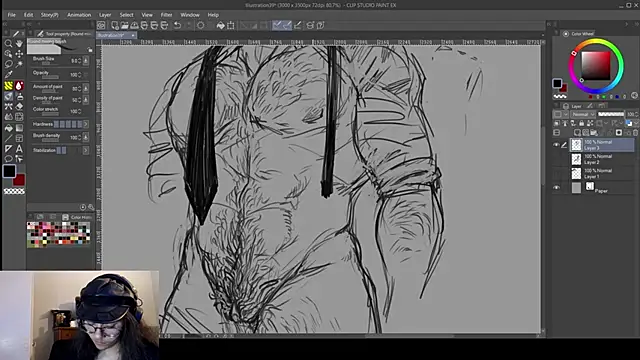
Task: Select Layer 3 in the layer list
Action: 602,145
